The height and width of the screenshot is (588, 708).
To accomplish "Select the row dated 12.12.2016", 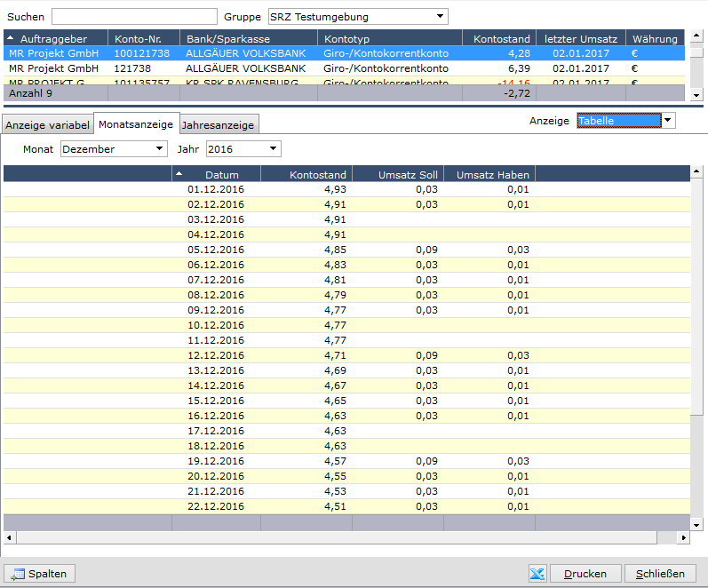I will [346, 355].
